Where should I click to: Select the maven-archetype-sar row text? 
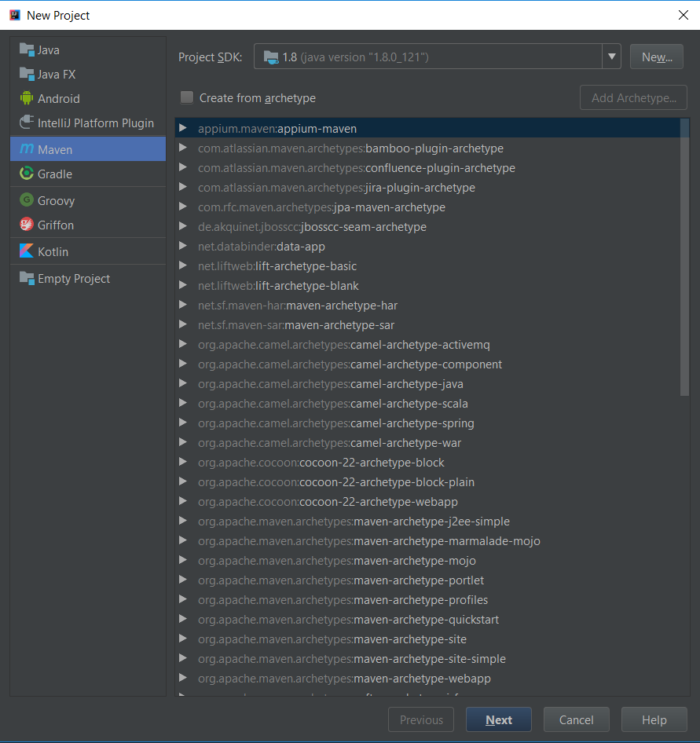296,325
